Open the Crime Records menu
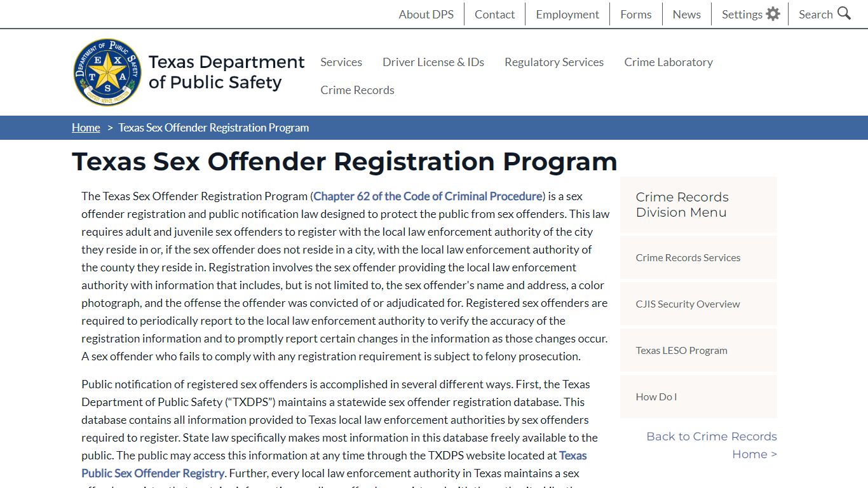This screenshot has height=488, width=868. [357, 90]
